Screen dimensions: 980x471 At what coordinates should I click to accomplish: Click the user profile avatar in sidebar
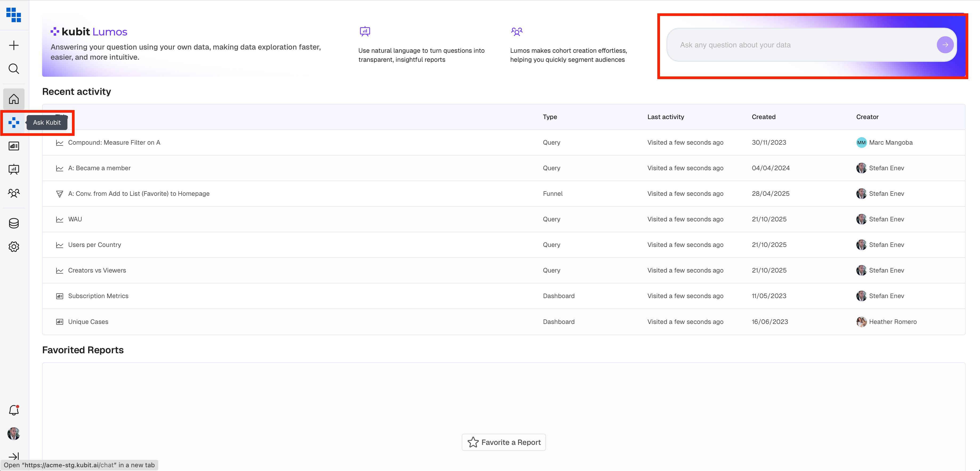(x=14, y=434)
